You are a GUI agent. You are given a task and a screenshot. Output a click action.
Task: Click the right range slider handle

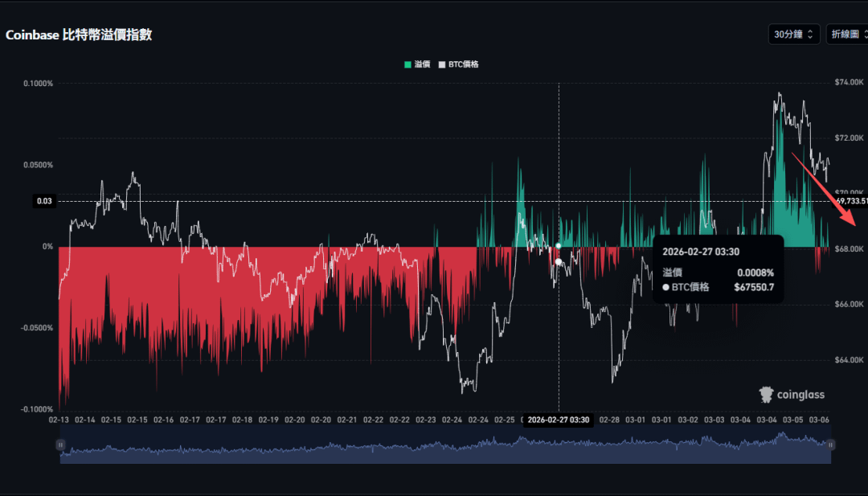tap(829, 445)
